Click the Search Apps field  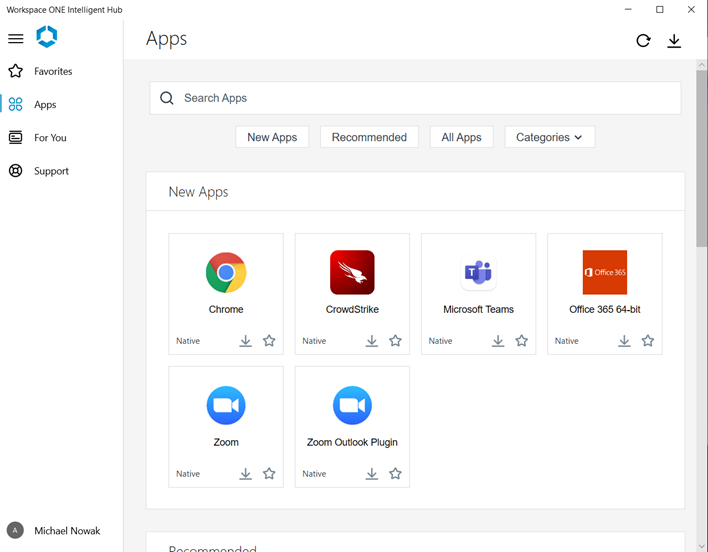pyautogui.click(x=415, y=98)
